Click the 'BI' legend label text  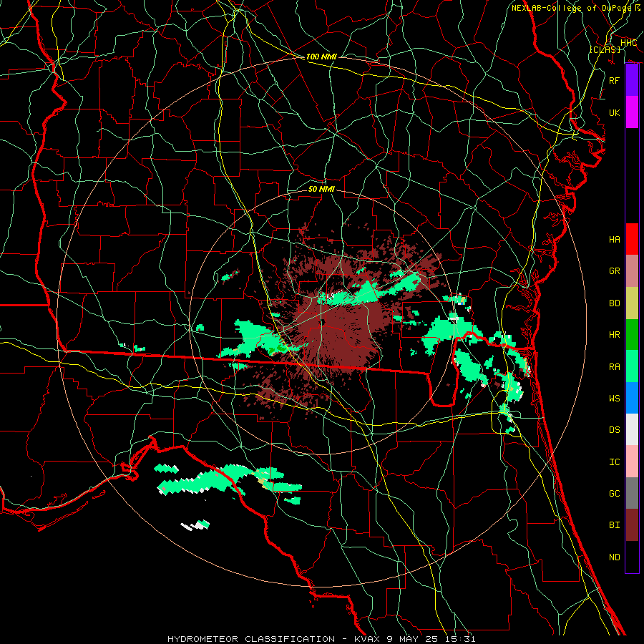pyautogui.click(x=614, y=525)
